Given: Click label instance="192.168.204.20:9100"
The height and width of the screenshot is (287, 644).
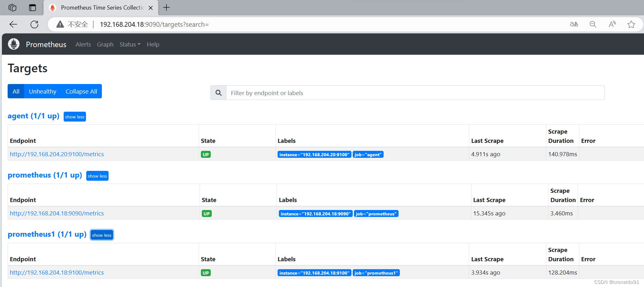Looking at the screenshot, I should point(315,155).
